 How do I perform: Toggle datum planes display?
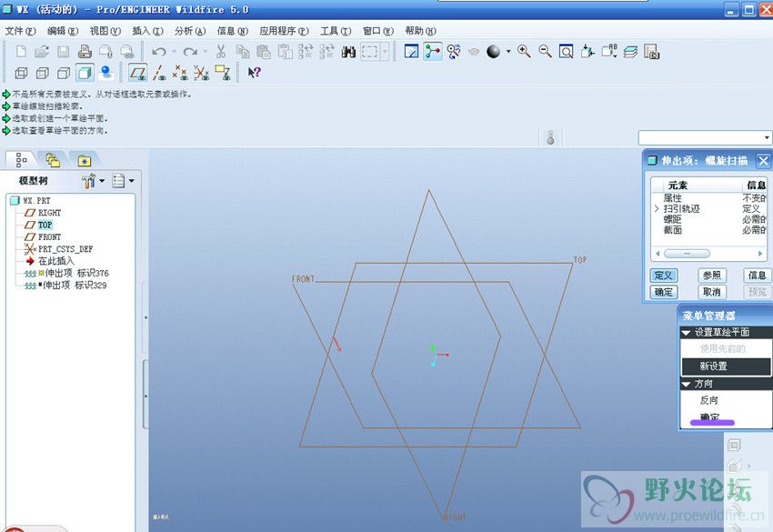(137, 73)
